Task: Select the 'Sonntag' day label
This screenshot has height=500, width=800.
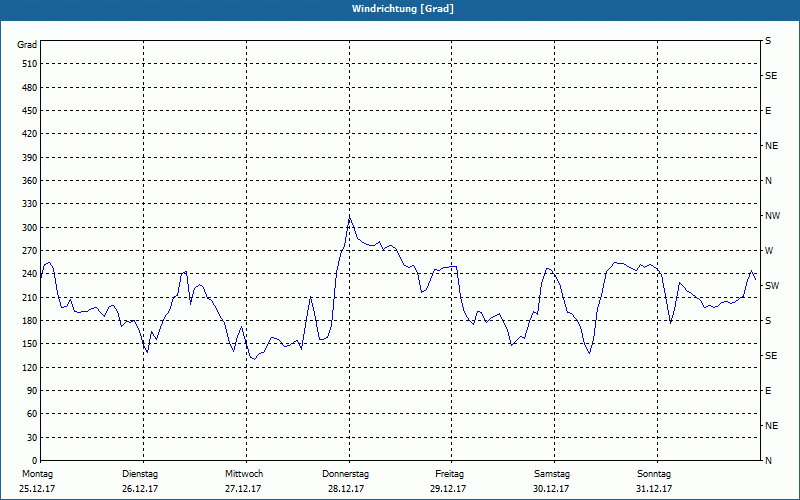Action: [654, 474]
